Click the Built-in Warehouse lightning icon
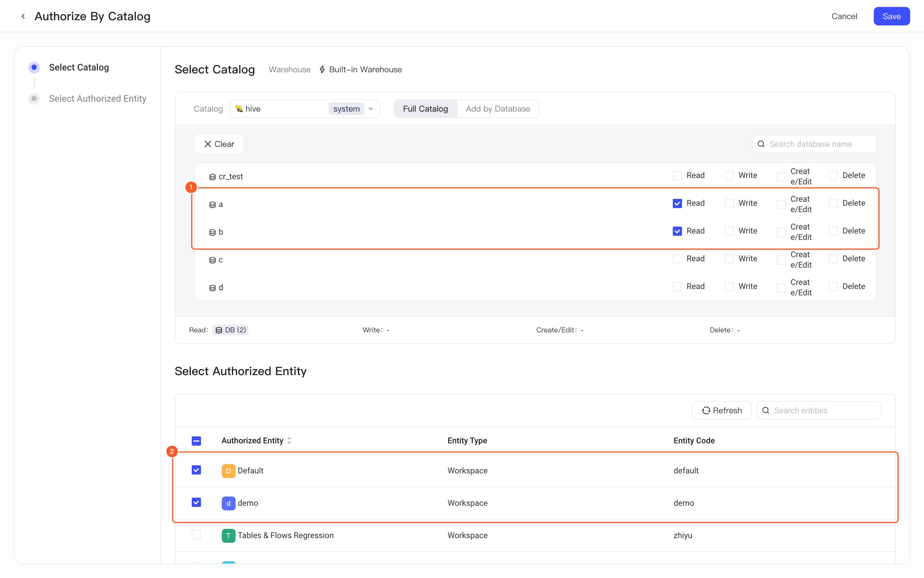 coord(322,70)
